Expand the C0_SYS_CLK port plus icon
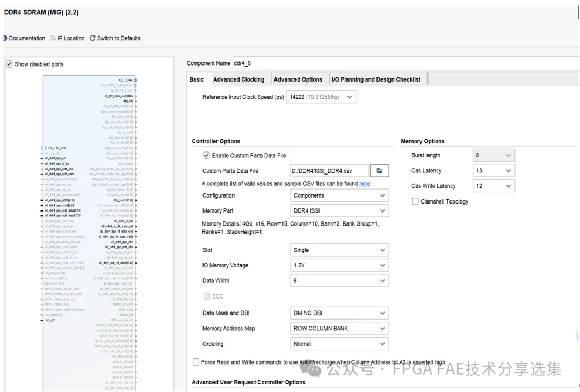This screenshot has width=580, height=392. pos(45,148)
